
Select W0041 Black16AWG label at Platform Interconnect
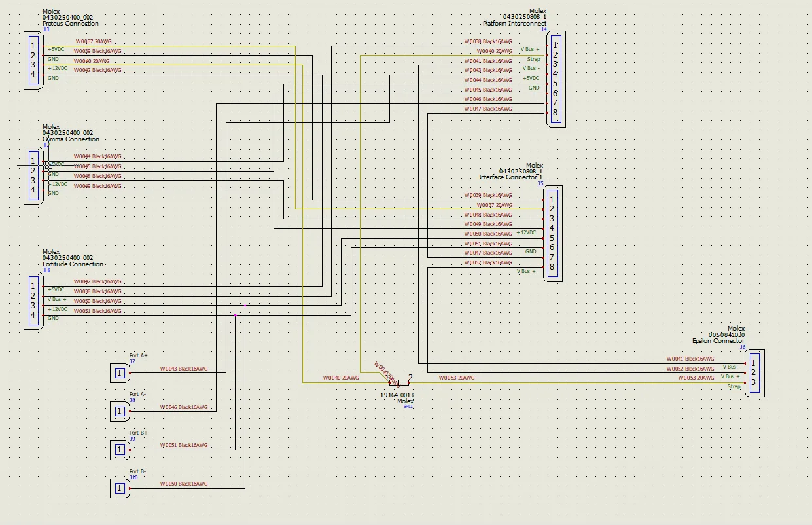(488, 61)
